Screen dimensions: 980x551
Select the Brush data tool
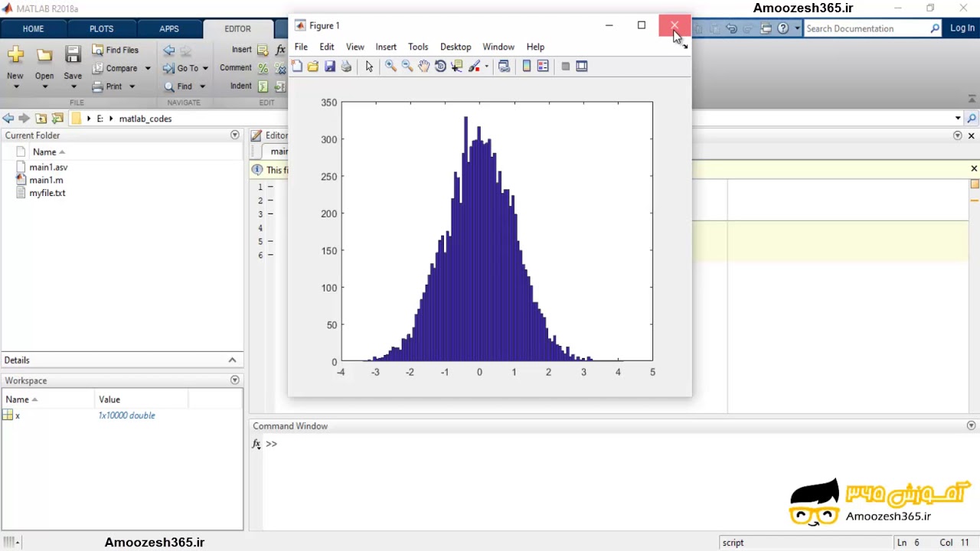point(474,67)
